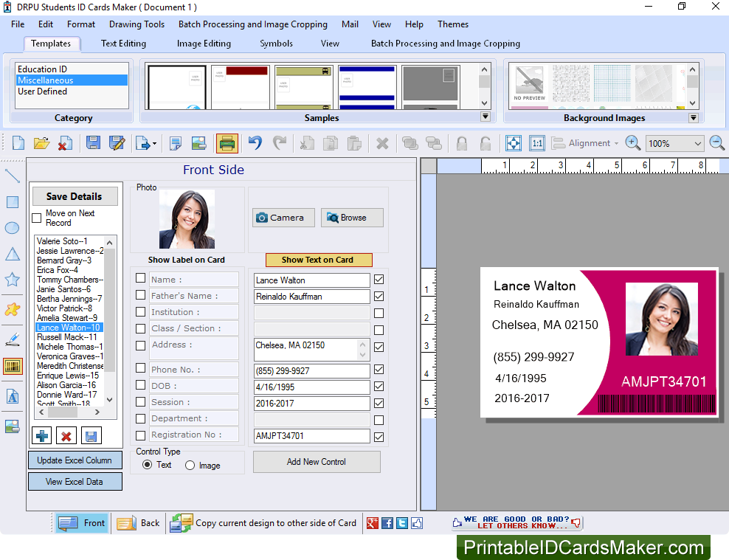Viewport: 729px width, 560px height.
Task: Click the Browse button
Action: pyautogui.click(x=352, y=218)
